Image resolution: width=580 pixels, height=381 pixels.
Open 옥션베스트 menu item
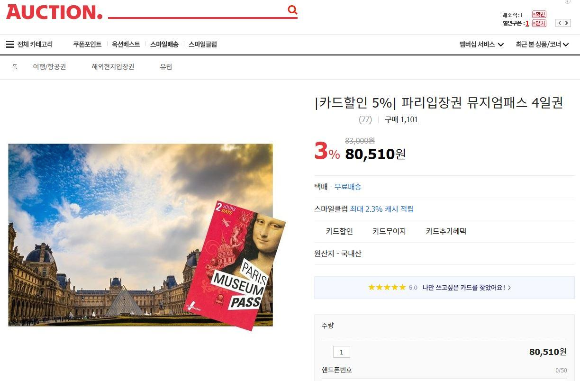(126, 44)
